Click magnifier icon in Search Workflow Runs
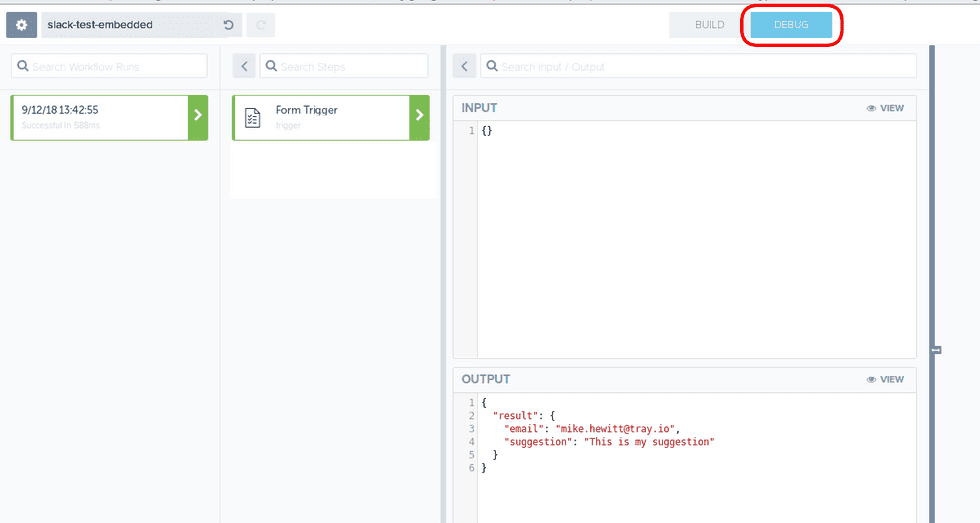Screen dimensions: 980x523 (x=22, y=66)
